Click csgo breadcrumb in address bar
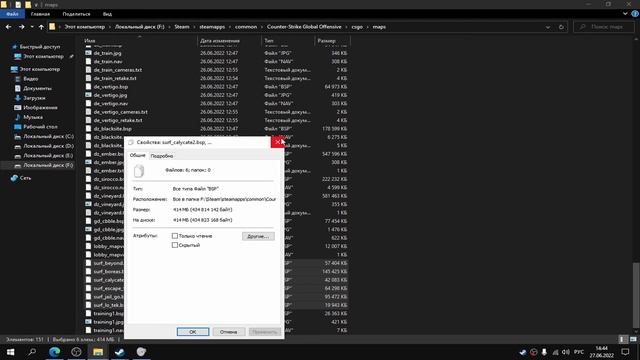The image size is (640, 360). [x=357, y=27]
